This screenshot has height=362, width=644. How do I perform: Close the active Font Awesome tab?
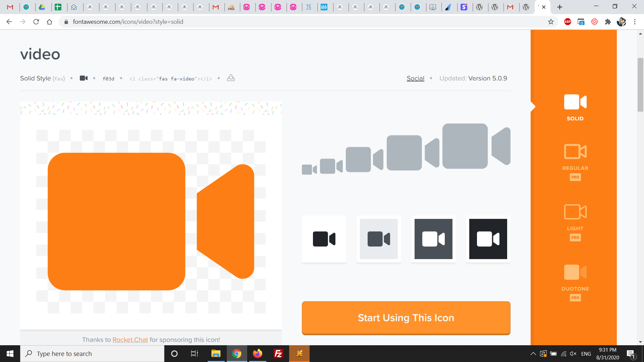(544, 7)
